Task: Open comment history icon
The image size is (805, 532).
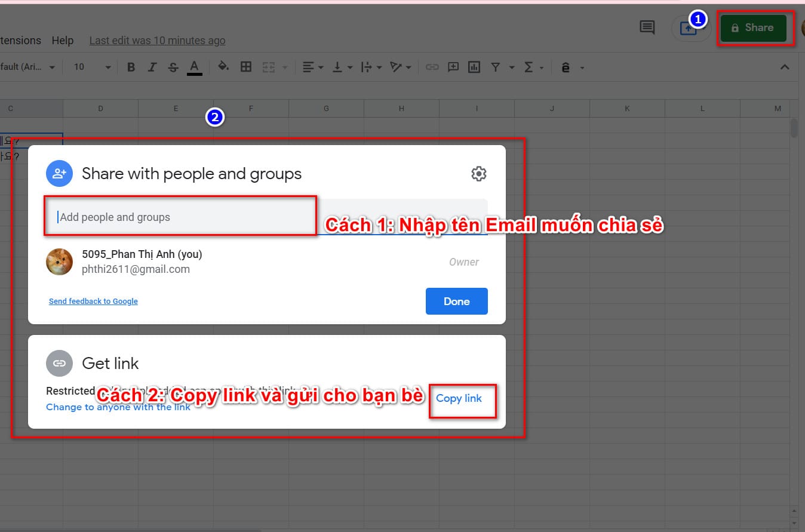Action: click(647, 27)
